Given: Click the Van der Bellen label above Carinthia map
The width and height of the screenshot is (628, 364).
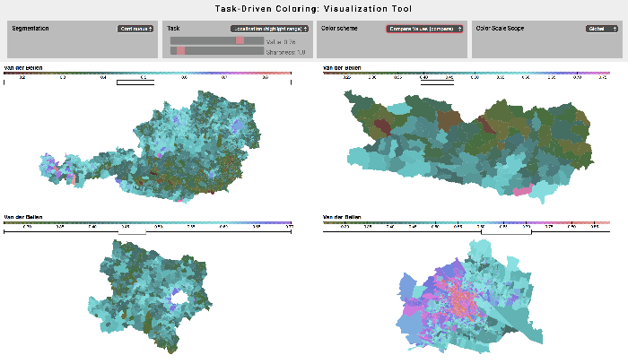Looking at the screenshot, I should [x=340, y=67].
